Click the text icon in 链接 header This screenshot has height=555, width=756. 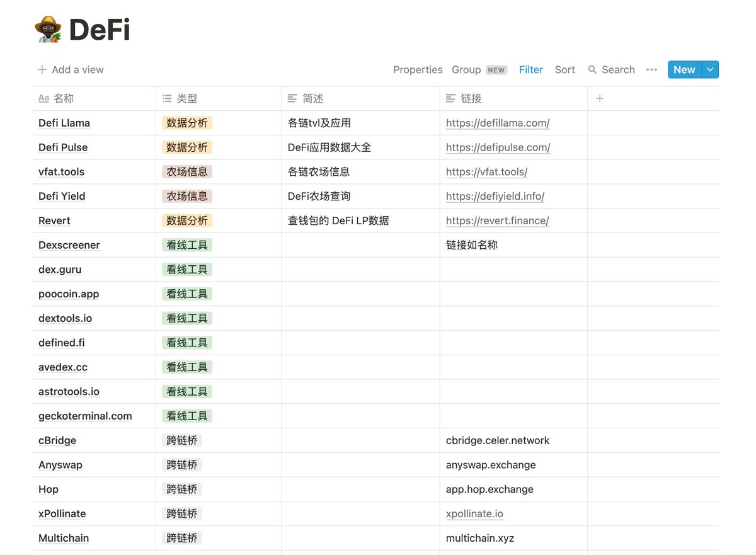(450, 98)
